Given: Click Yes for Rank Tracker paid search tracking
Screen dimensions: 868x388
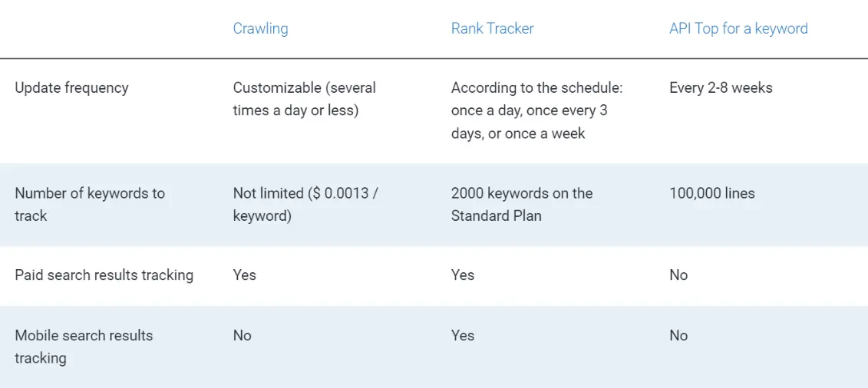Looking at the screenshot, I should tap(463, 275).
